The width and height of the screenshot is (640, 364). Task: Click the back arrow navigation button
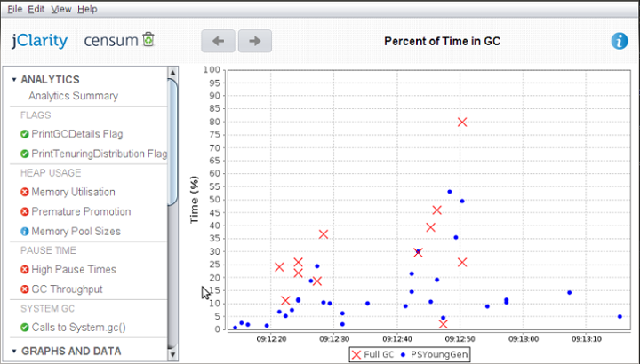[218, 41]
